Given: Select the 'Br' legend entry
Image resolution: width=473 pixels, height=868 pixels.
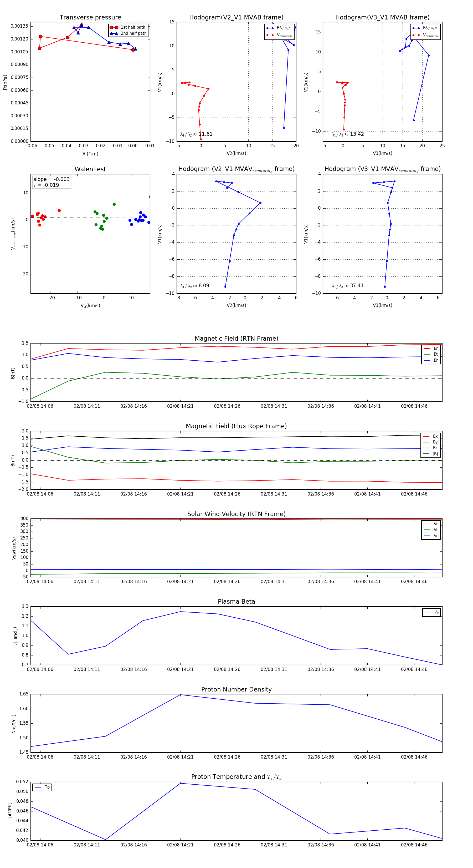Looking at the screenshot, I should click(431, 349).
